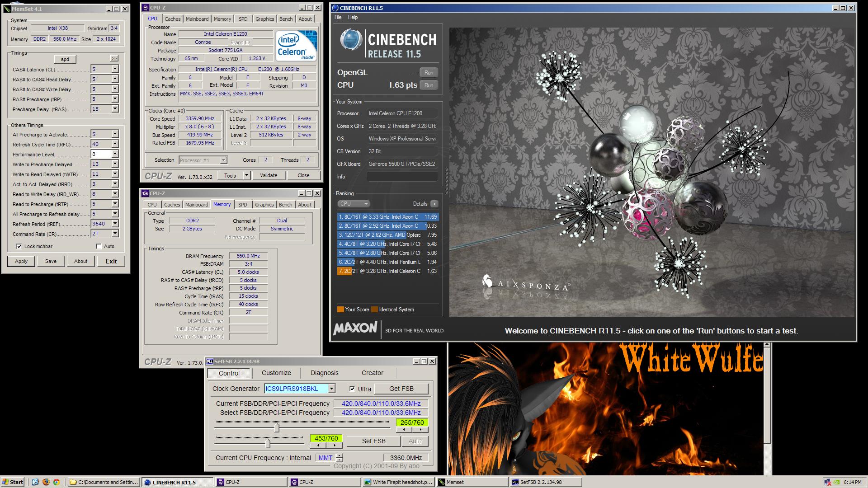868x488 pixels.
Task: Click the left arrow under 453/760 value
Action: pyautogui.click(x=318, y=445)
